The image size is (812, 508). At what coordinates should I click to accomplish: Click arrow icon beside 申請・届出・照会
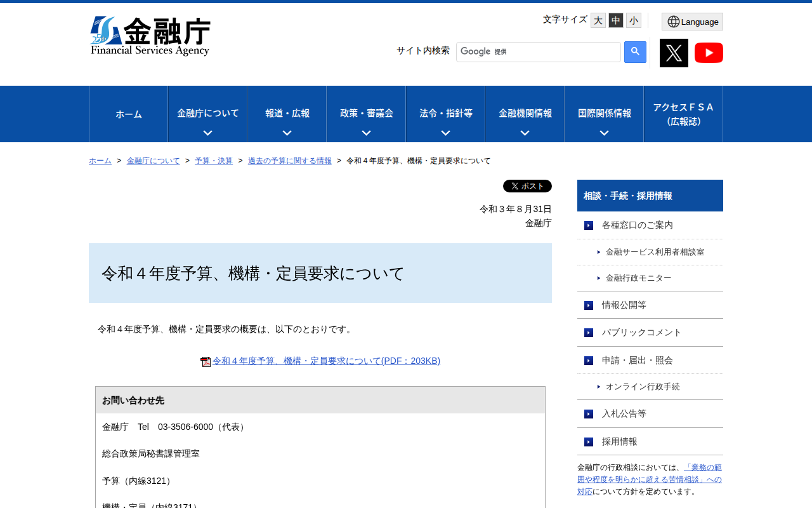click(589, 361)
